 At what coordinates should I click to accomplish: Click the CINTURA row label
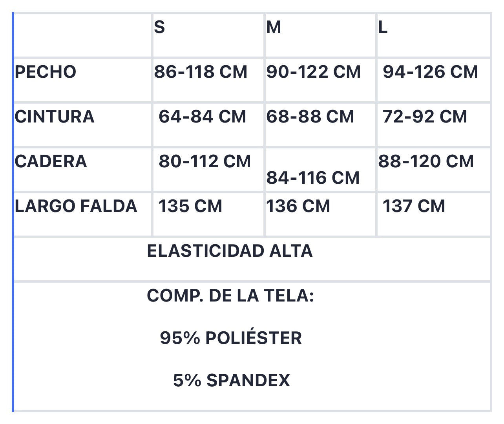pyautogui.click(x=55, y=117)
